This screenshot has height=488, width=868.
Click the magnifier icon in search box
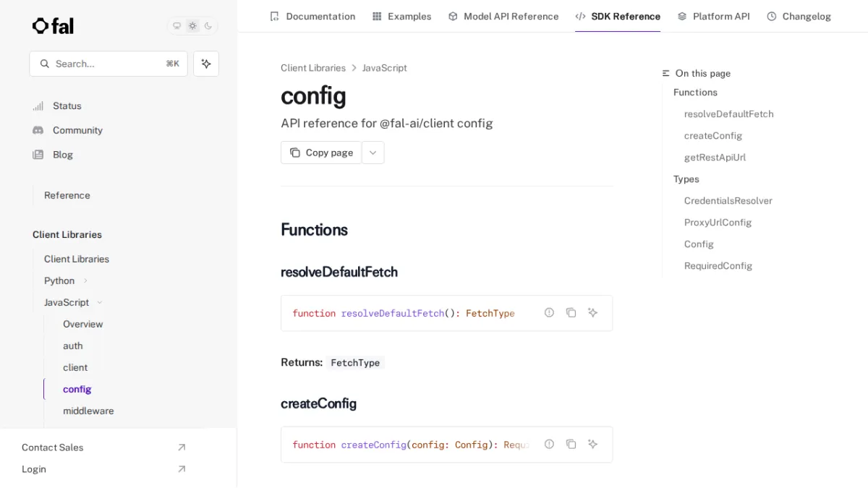[45, 64]
